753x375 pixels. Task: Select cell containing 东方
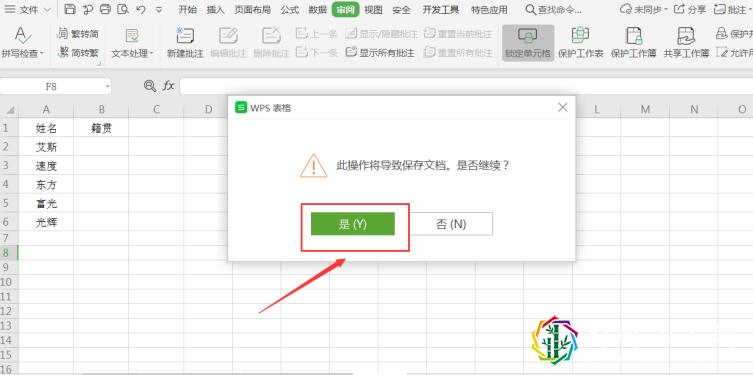tap(46, 184)
